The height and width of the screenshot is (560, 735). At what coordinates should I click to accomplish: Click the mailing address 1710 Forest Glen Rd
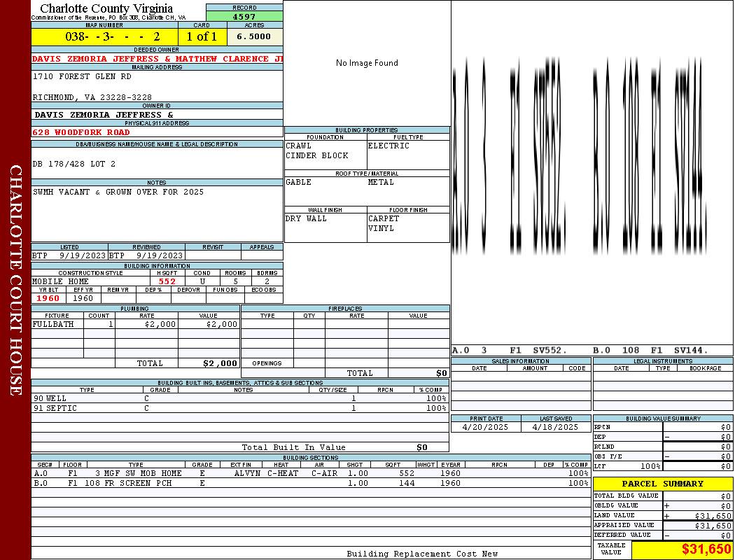[82, 76]
